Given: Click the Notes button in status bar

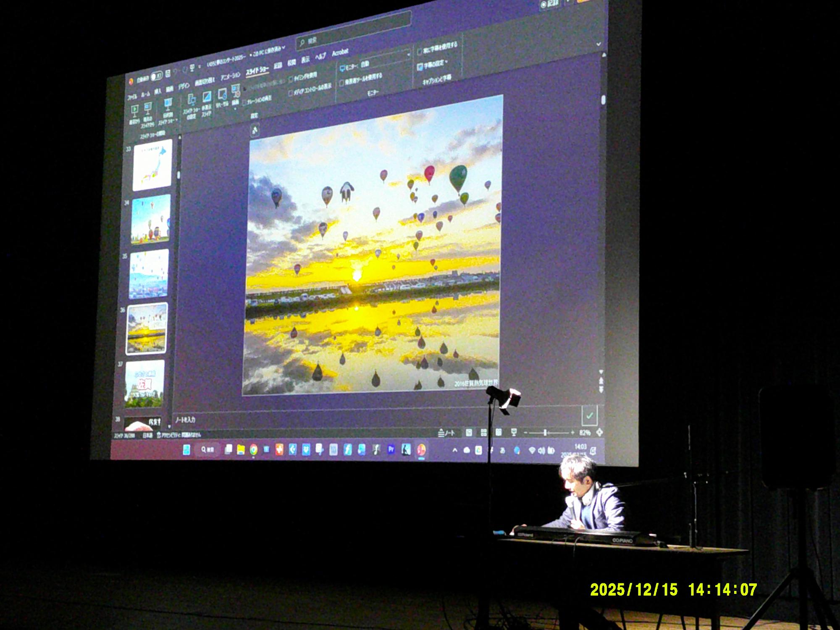Looking at the screenshot, I should tap(446, 433).
